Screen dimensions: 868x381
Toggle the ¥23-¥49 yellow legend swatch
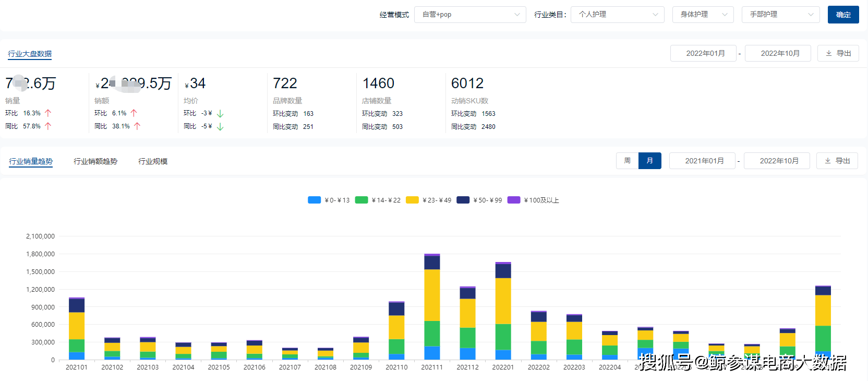pyautogui.click(x=412, y=200)
